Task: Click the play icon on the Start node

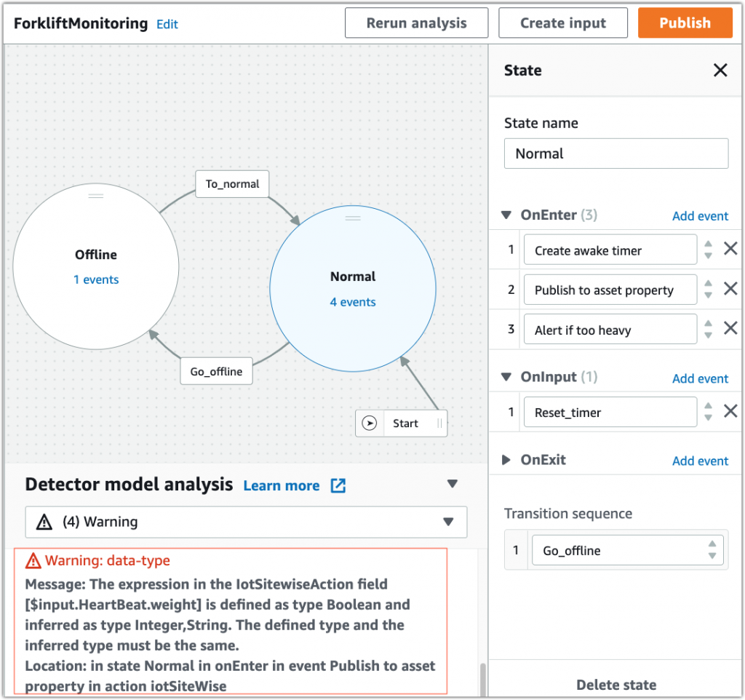Action: (369, 423)
